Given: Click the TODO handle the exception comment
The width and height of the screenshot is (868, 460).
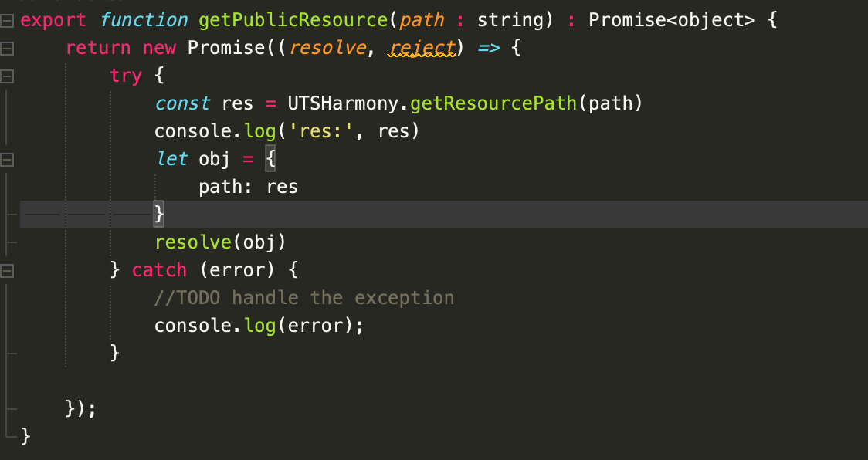Looking at the screenshot, I should (304, 298).
